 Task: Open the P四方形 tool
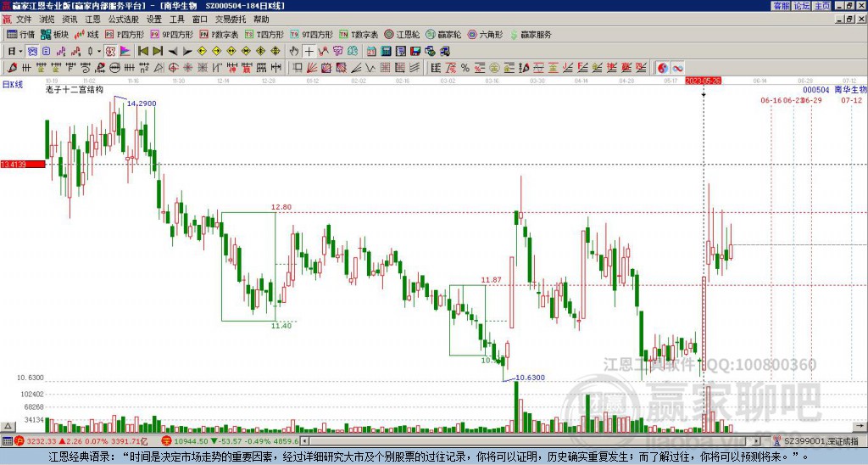pos(125,34)
